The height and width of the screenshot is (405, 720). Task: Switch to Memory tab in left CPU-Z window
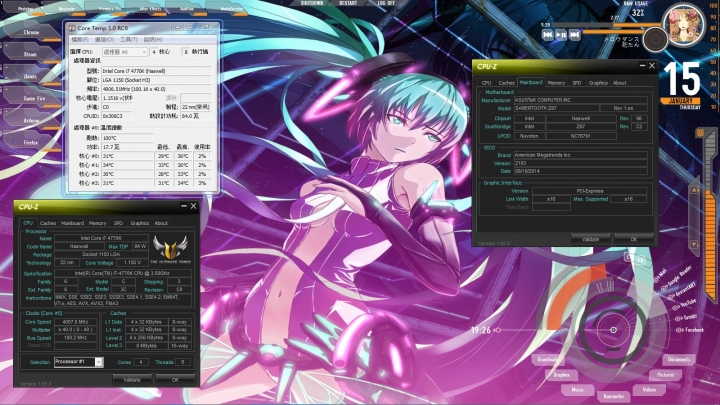[x=97, y=223]
